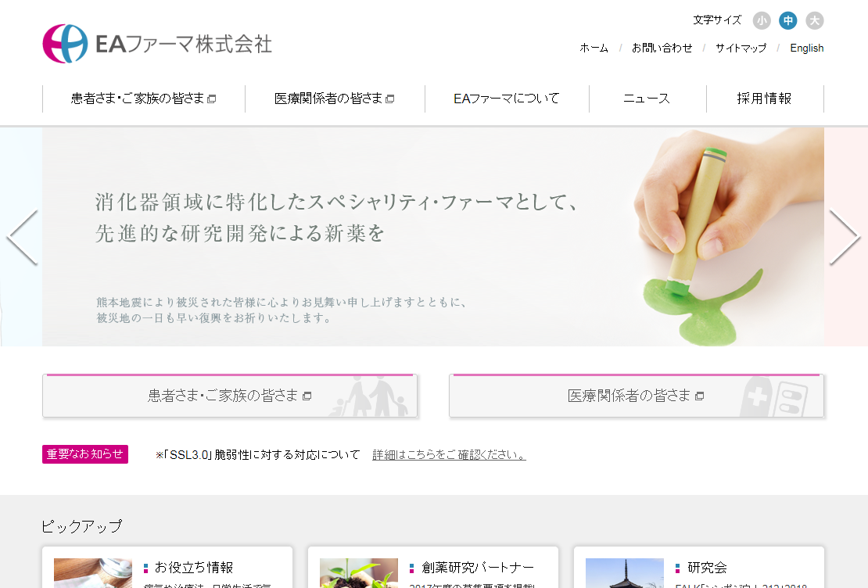Open サイトマップ link

741,48
